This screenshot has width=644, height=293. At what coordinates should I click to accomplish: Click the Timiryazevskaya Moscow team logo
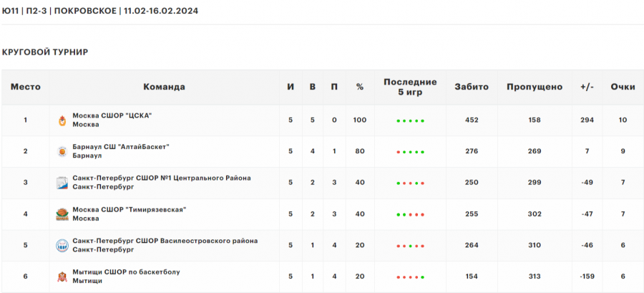click(62, 213)
